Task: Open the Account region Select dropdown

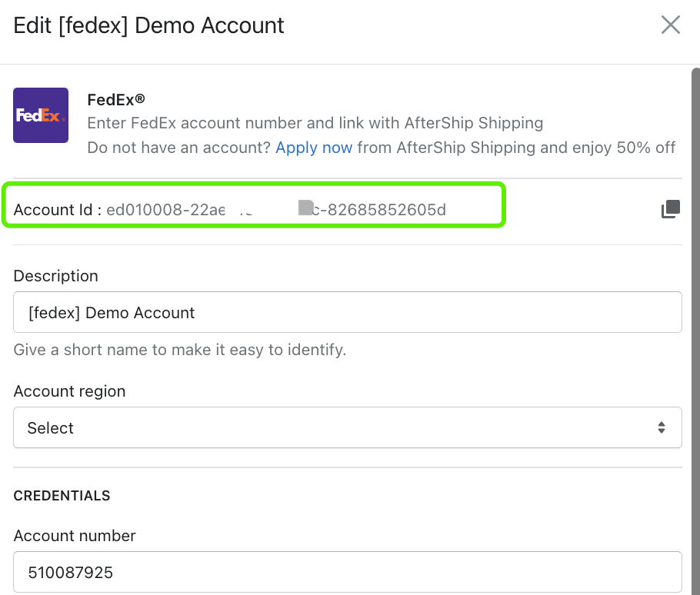Action: [348, 427]
